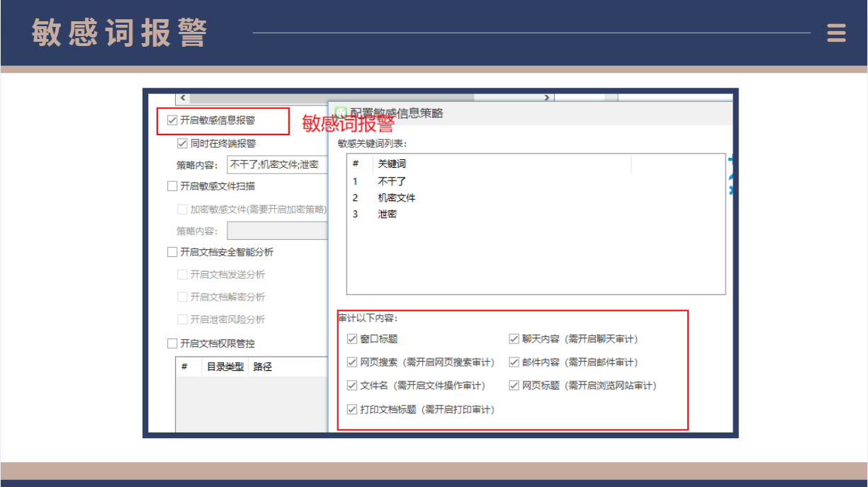Toggle the 开启敏感信息报警 checkbox

pyautogui.click(x=172, y=120)
